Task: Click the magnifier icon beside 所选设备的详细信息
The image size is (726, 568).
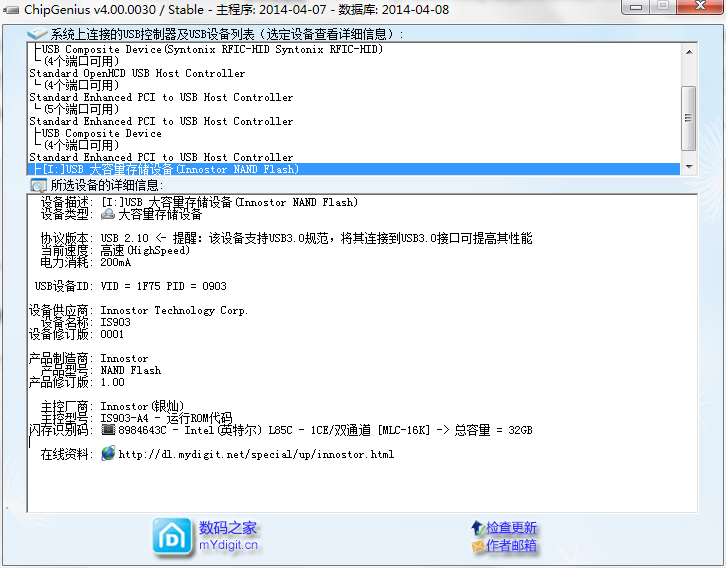Action: pos(38,186)
